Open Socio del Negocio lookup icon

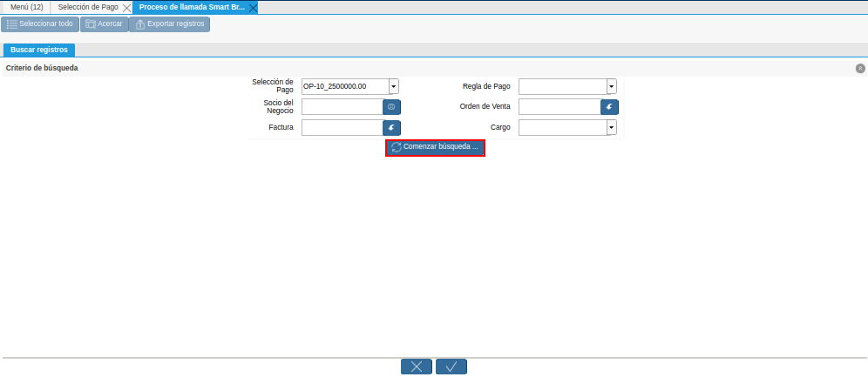click(391, 107)
